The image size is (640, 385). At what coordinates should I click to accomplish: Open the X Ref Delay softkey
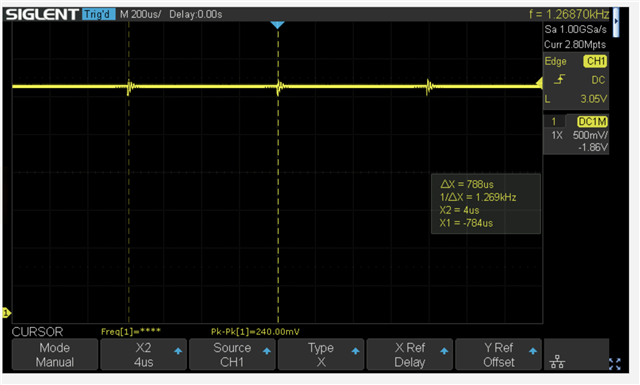click(x=410, y=354)
